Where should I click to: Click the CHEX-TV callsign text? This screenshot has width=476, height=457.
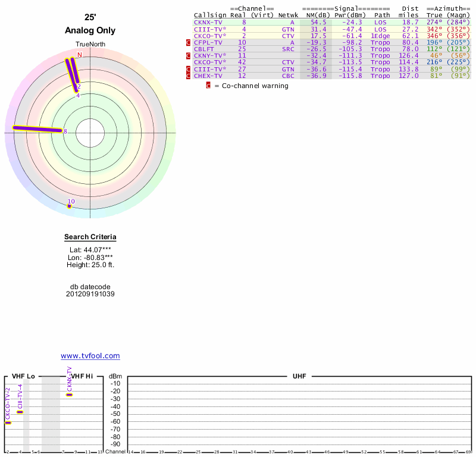(x=208, y=76)
